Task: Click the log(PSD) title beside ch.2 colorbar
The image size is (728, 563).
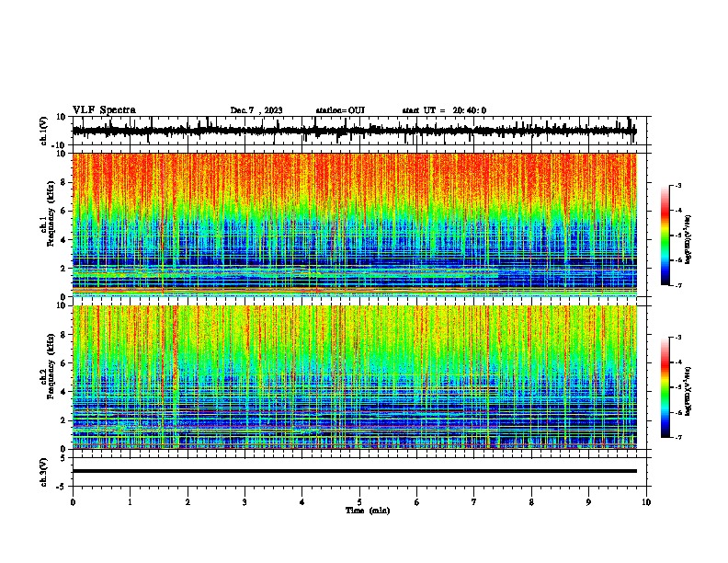Action: (688, 391)
